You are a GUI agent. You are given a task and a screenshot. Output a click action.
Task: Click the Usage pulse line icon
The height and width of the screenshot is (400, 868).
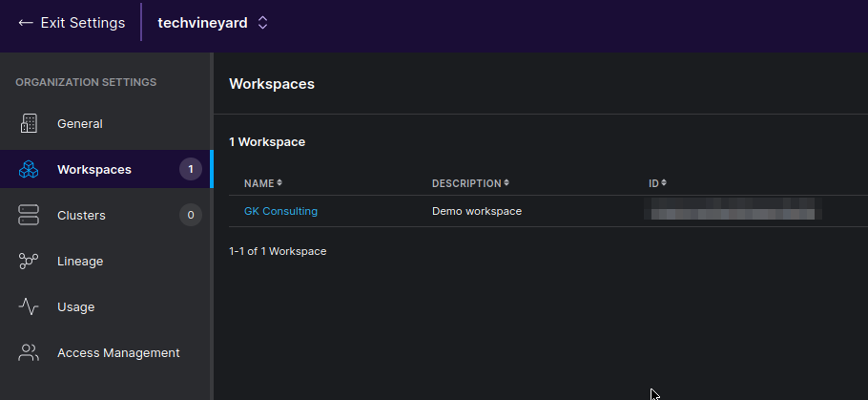(x=29, y=306)
